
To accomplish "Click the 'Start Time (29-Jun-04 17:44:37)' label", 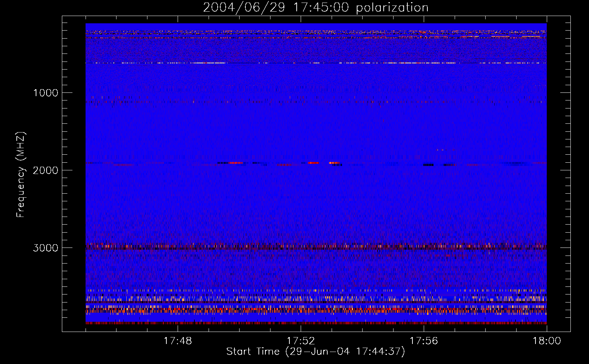I will (x=316, y=352).
